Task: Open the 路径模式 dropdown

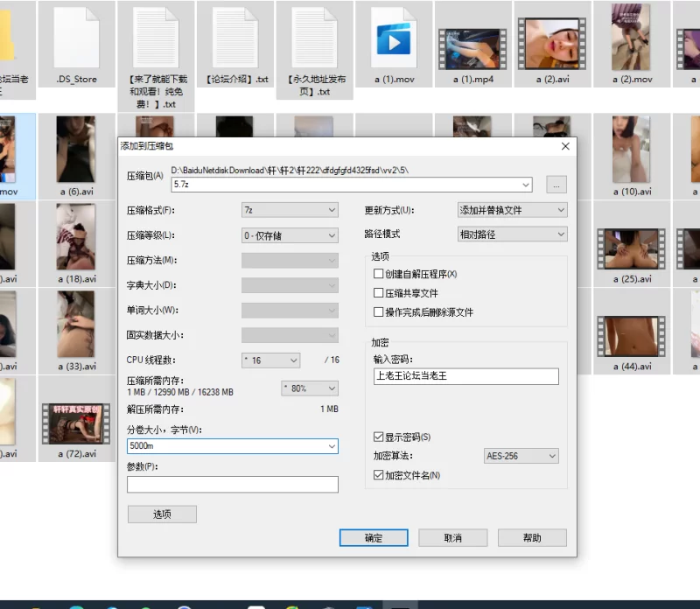Action: point(513,234)
